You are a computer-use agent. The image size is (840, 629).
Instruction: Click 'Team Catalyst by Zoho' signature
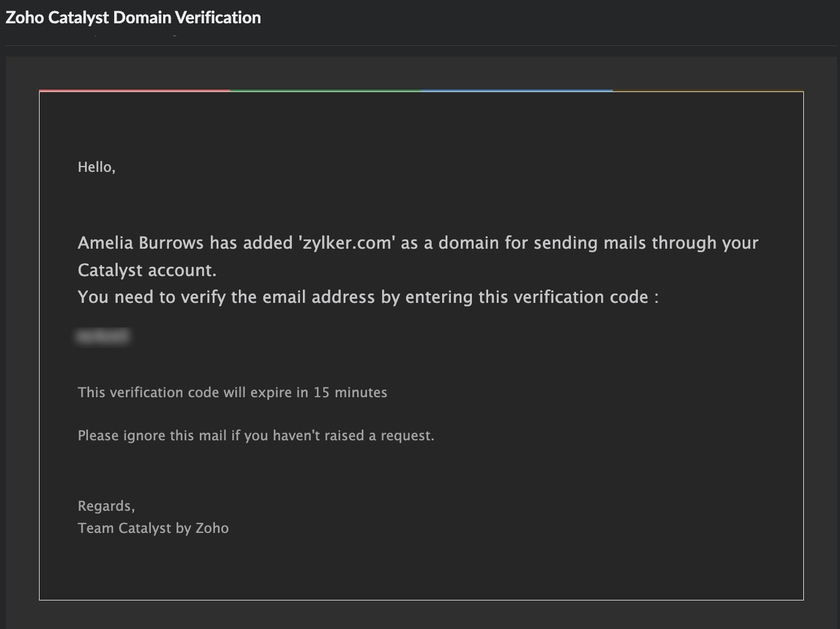pyautogui.click(x=153, y=528)
